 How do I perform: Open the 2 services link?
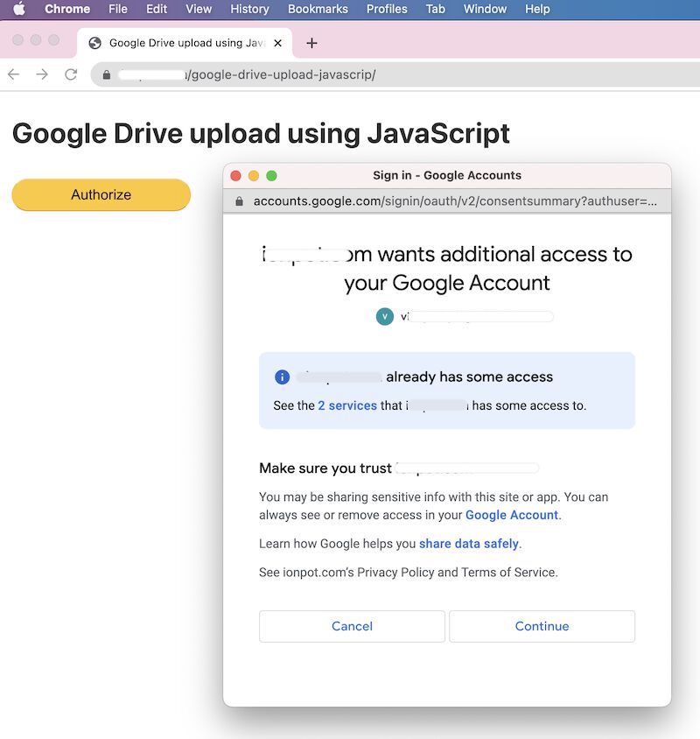(347, 405)
